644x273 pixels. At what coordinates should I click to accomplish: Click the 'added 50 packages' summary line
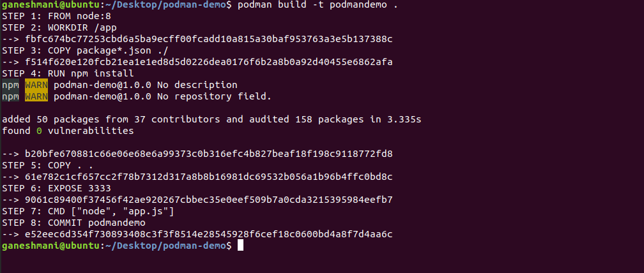211,119
